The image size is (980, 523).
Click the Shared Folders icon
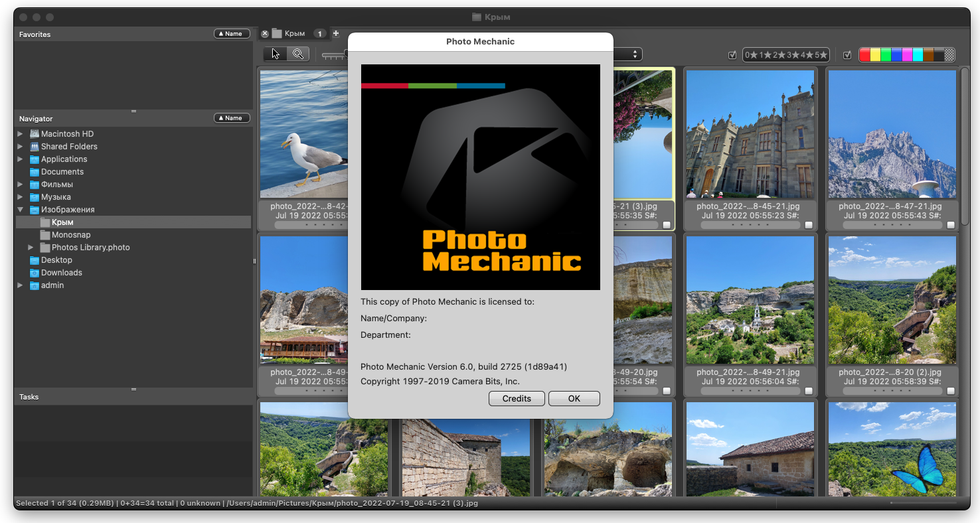click(x=35, y=147)
